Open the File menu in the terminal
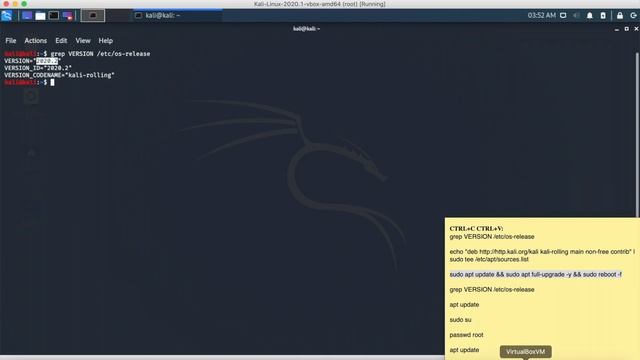This screenshot has width=640, height=360. pos(11,41)
